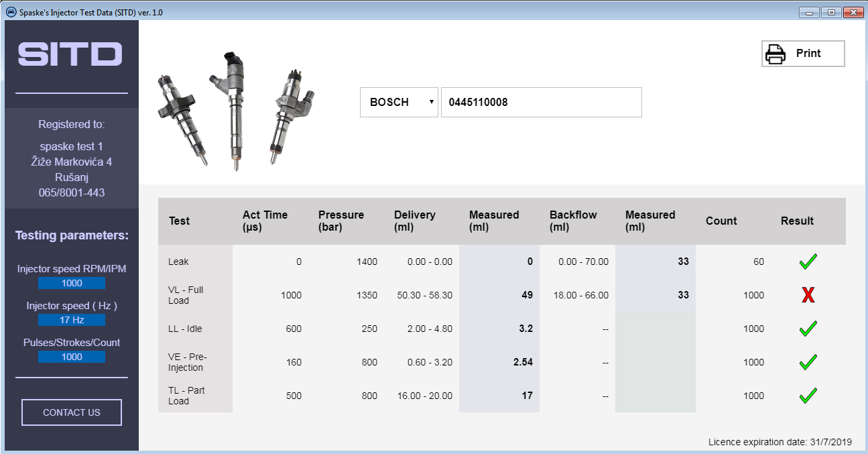
Task: Click the Leak backflow measured value 33
Action: click(x=682, y=262)
